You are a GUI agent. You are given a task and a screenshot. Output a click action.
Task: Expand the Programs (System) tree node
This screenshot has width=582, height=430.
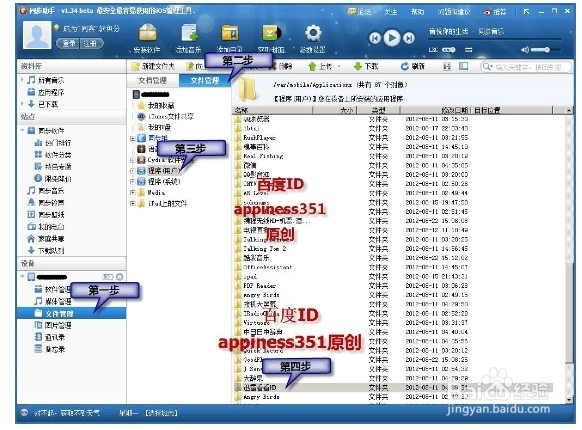[x=132, y=182]
